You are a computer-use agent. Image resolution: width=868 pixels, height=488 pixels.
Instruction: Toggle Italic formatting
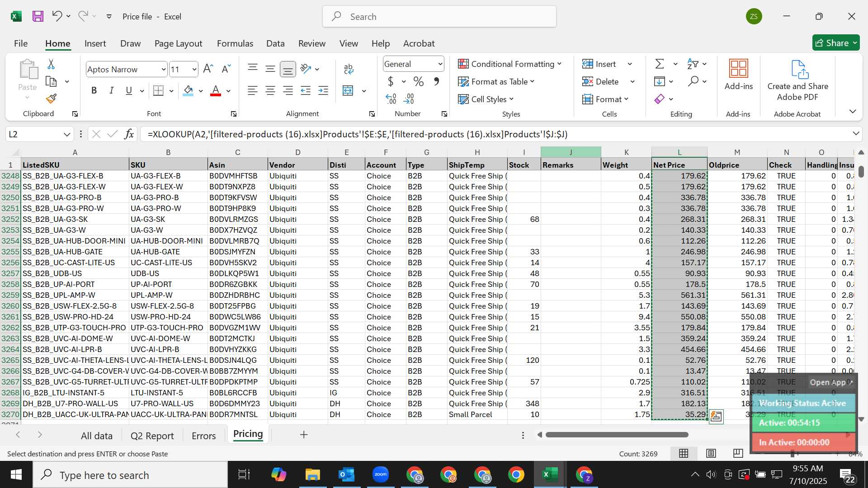click(x=111, y=90)
